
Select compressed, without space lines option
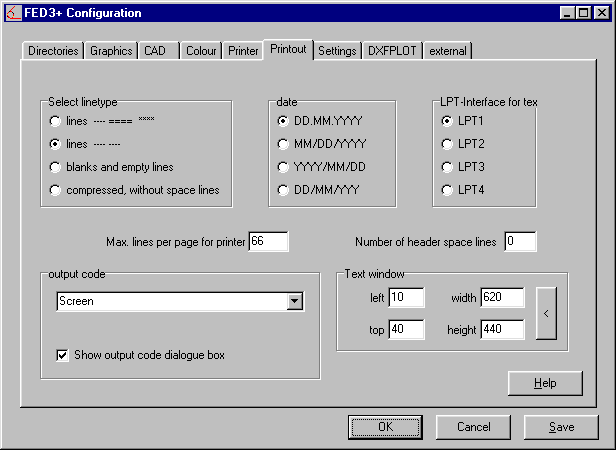[x=55, y=190]
